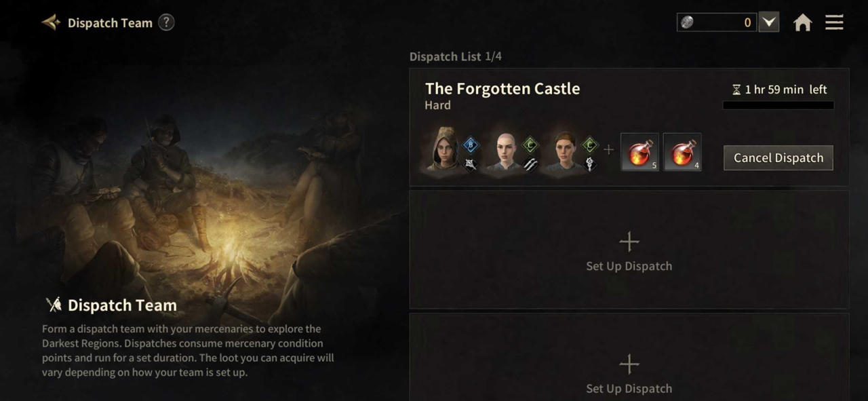Viewport: 868px width, 401px height.
Task: Expand the currency dropdown arrow
Action: pos(768,22)
